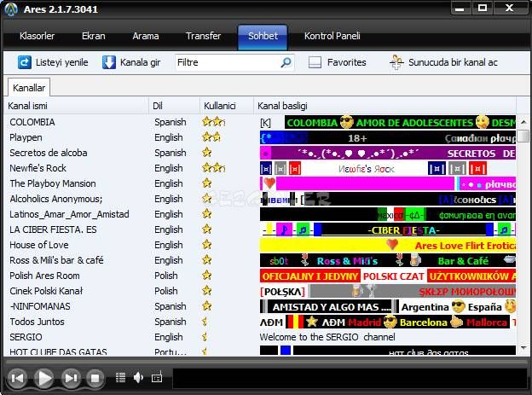Viewport: 532px width, 395px height.
Task: Click the player seek bar track
Action: (266, 362)
